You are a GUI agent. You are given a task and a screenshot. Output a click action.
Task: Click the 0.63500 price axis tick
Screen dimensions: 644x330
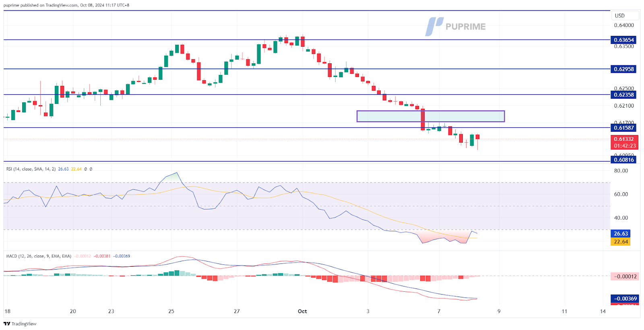[x=624, y=46]
